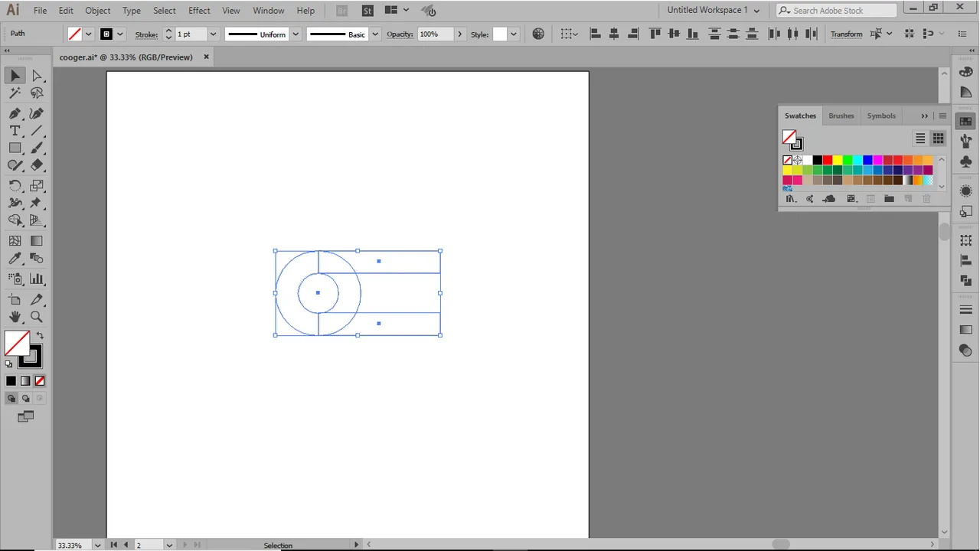Click New Color Group folder icon
This screenshot has width=980, height=551.
pos(889,199)
